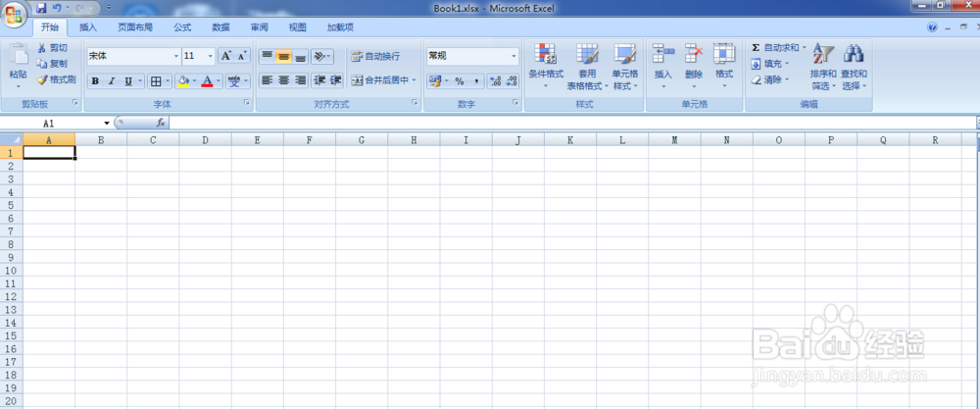Toggle align text left
980x409 pixels.
coord(267,80)
